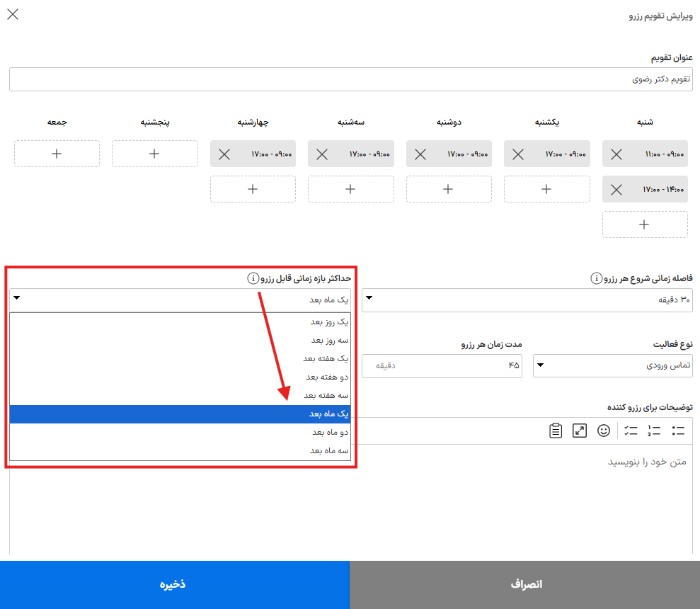Remove the شنبه 14:00-17:00 time slot
The image size is (700, 609).
pyautogui.click(x=616, y=190)
